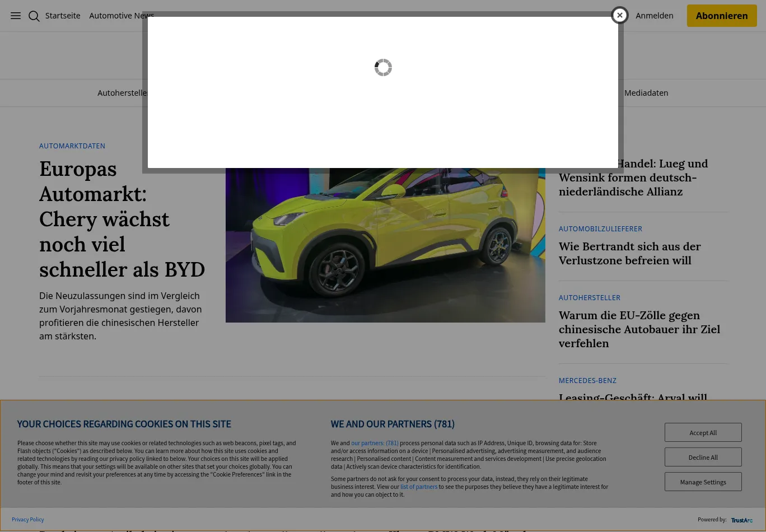Click Anmelden to sign in
766x532 pixels.
pyautogui.click(x=654, y=15)
